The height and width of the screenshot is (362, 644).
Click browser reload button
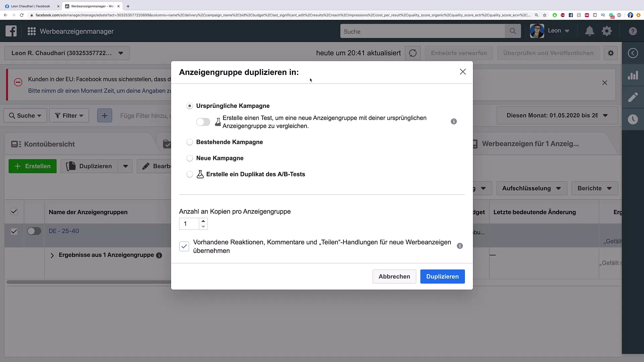(x=22, y=15)
